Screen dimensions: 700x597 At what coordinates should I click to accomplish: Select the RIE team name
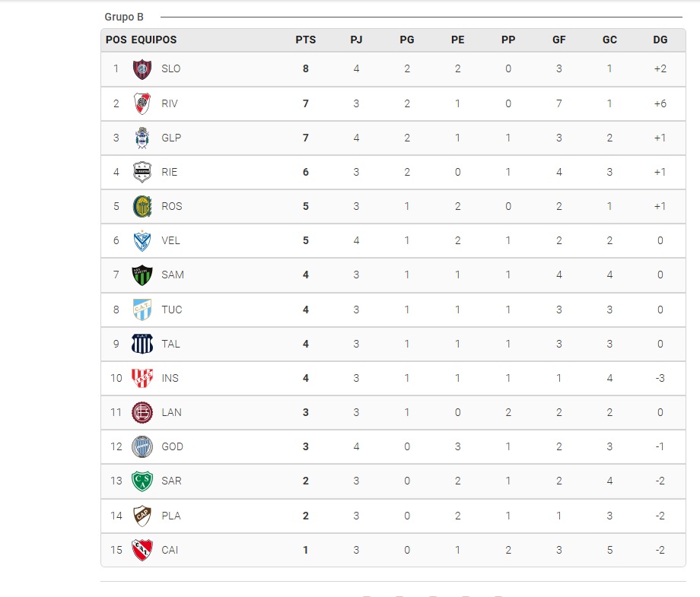click(x=170, y=172)
